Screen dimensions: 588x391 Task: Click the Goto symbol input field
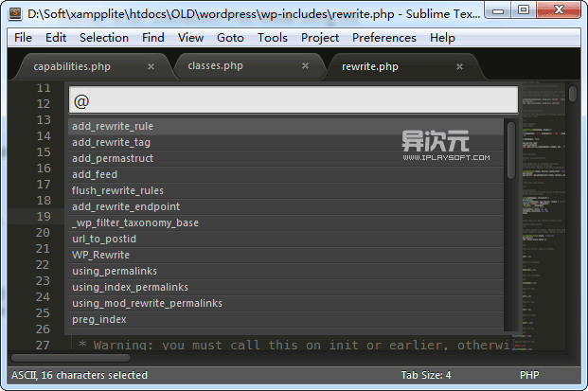(294, 100)
